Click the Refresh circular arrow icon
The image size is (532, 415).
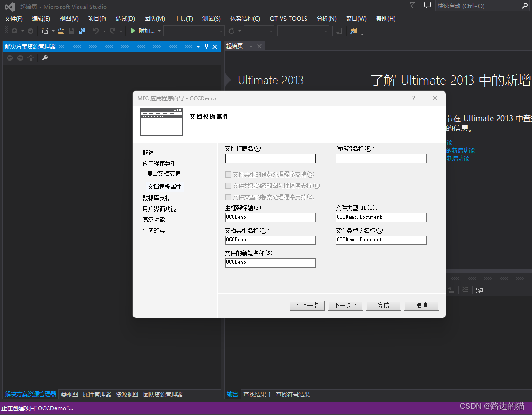tap(231, 31)
